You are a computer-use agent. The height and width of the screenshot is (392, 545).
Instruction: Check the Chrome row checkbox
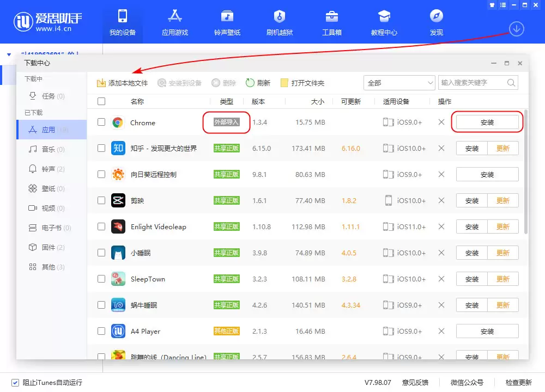click(101, 122)
